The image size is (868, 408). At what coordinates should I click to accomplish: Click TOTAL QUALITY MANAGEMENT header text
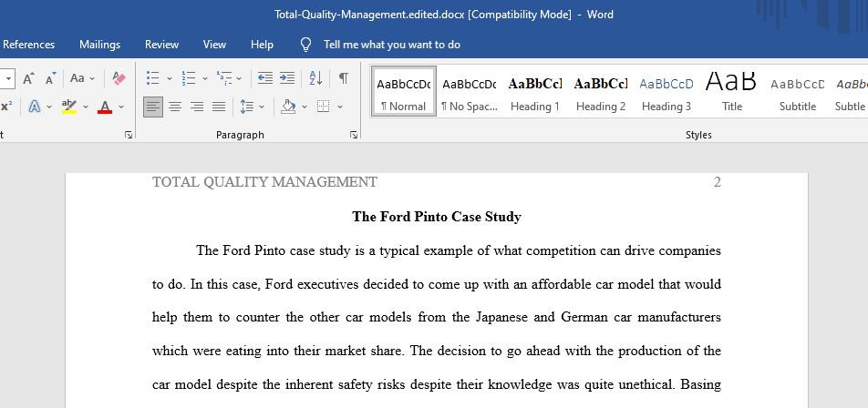(x=264, y=182)
